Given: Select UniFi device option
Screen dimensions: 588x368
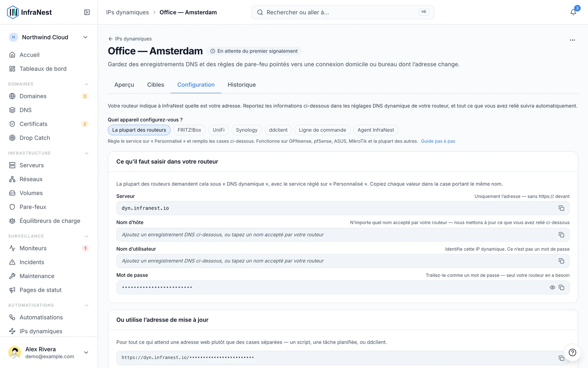Looking at the screenshot, I should [218, 130].
